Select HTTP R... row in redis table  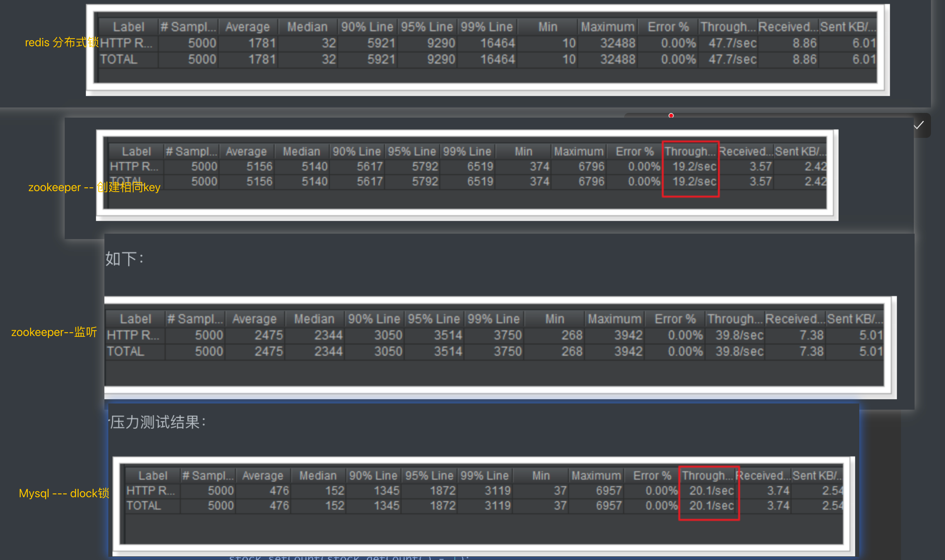126,43
